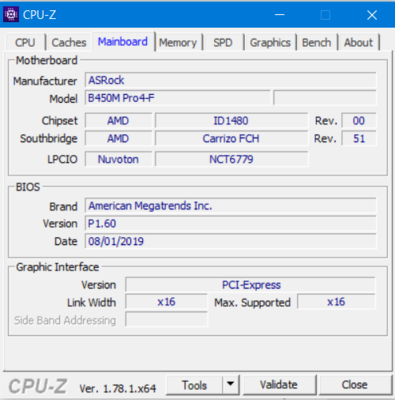Select the Southbridge vendor value AMD
395x400 pixels.
(118, 139)
